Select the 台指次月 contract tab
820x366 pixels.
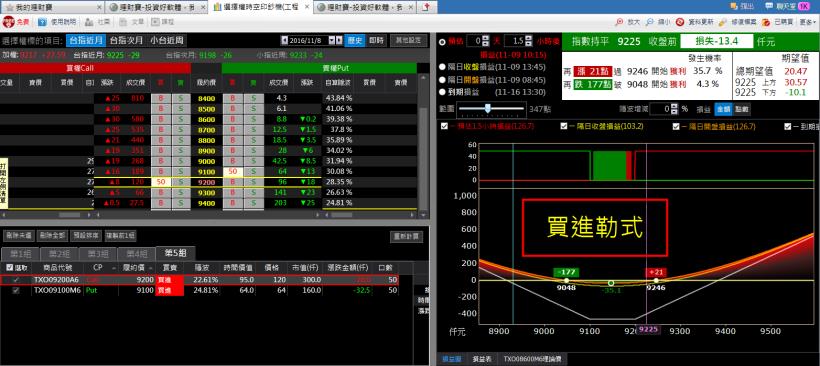(x=127, y=40)
